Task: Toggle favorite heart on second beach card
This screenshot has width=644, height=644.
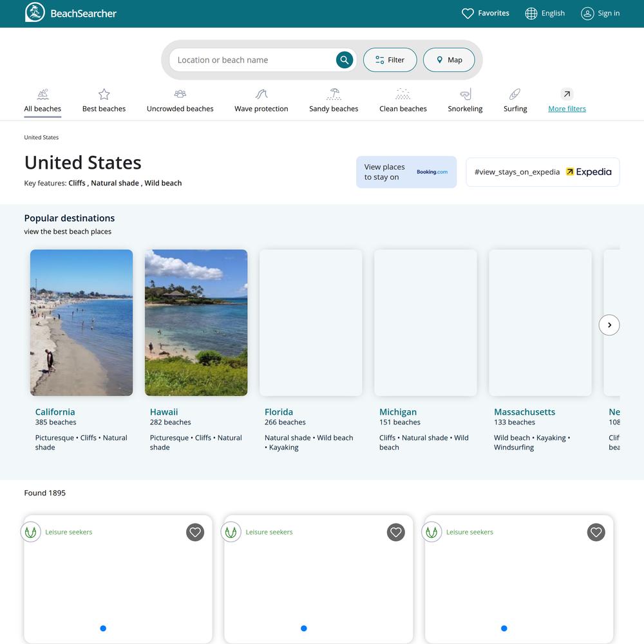Action: (395, 532)
